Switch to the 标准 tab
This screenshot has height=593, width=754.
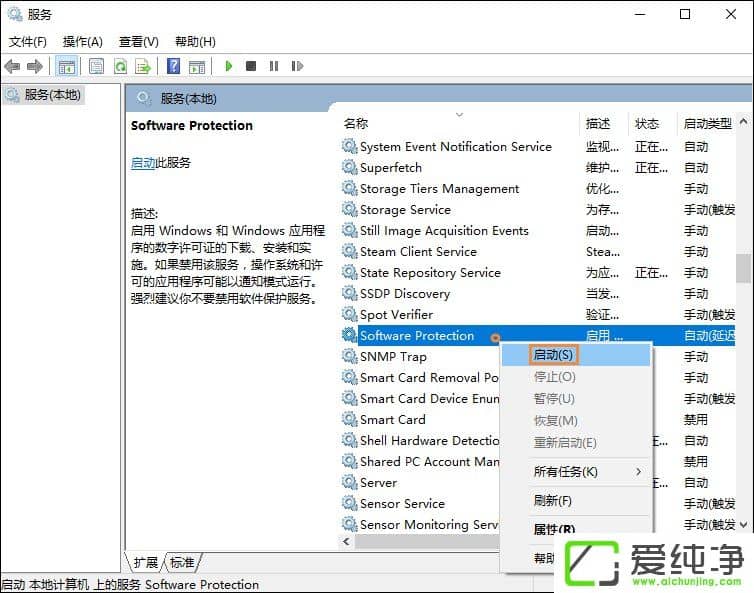pos(182,562)
